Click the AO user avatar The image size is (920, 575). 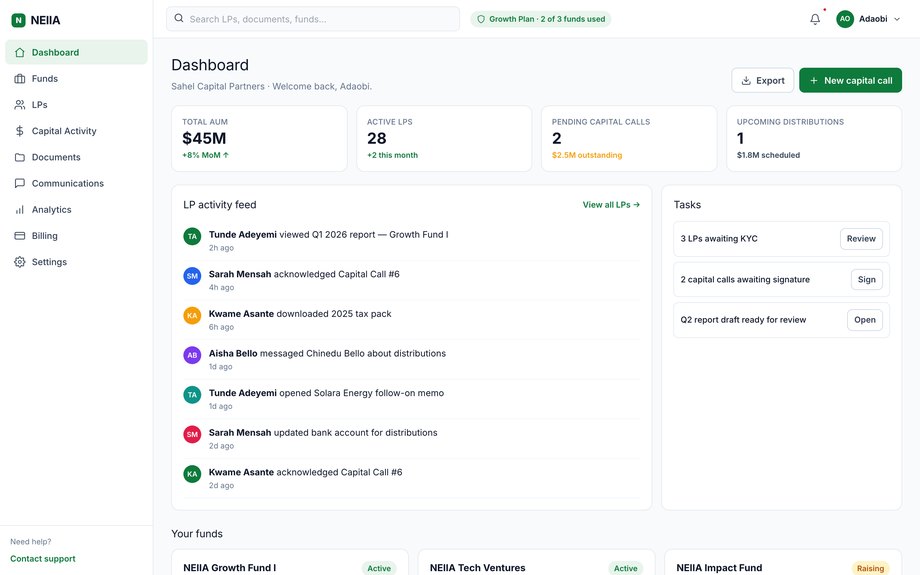[x=845, y=19]
